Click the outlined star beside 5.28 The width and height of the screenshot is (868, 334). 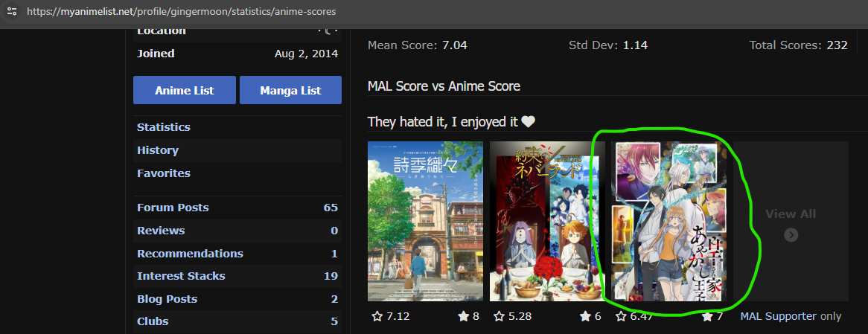coord(499,316)
